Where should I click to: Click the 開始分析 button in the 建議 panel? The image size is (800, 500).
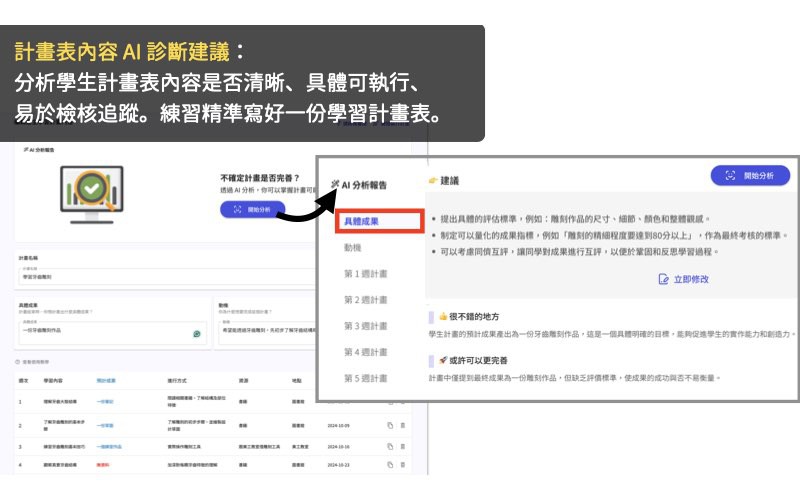pyautogui.click(x=750, y=175)
